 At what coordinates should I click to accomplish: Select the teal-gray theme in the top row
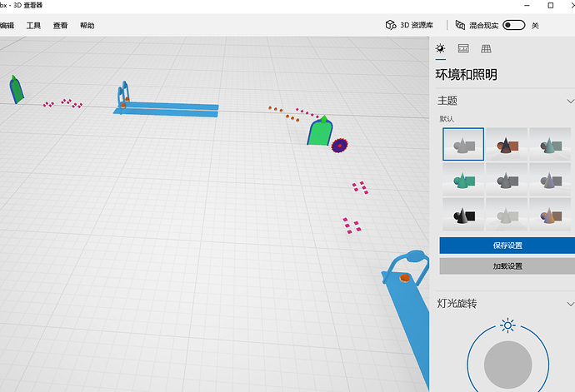coord(550,144)
